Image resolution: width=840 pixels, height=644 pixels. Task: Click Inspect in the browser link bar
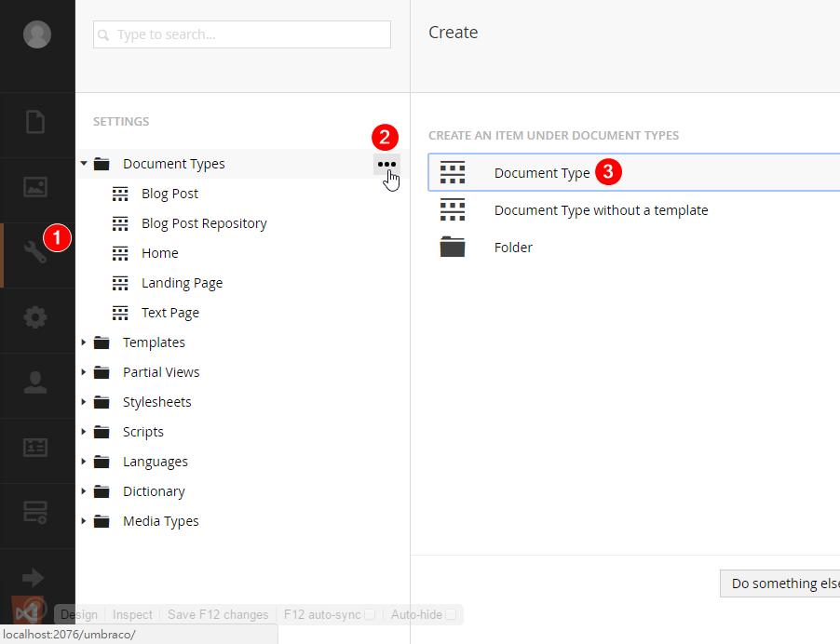(132, 614)
